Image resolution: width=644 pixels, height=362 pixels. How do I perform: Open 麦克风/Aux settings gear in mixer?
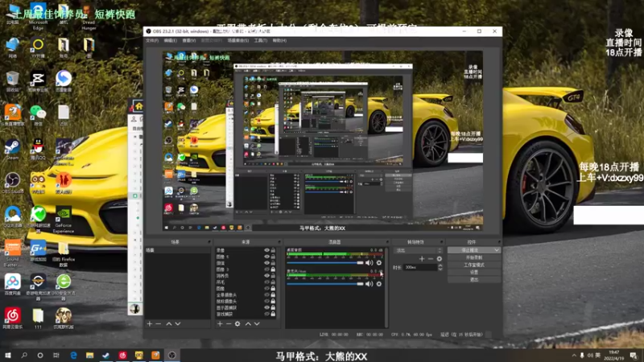(378, 284)
